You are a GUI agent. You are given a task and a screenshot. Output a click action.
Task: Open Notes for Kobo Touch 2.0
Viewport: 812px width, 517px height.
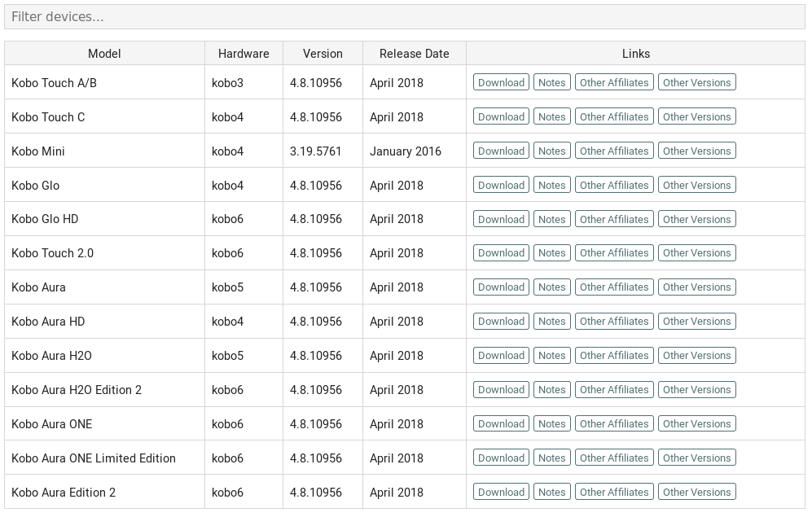tap(551, 252)
